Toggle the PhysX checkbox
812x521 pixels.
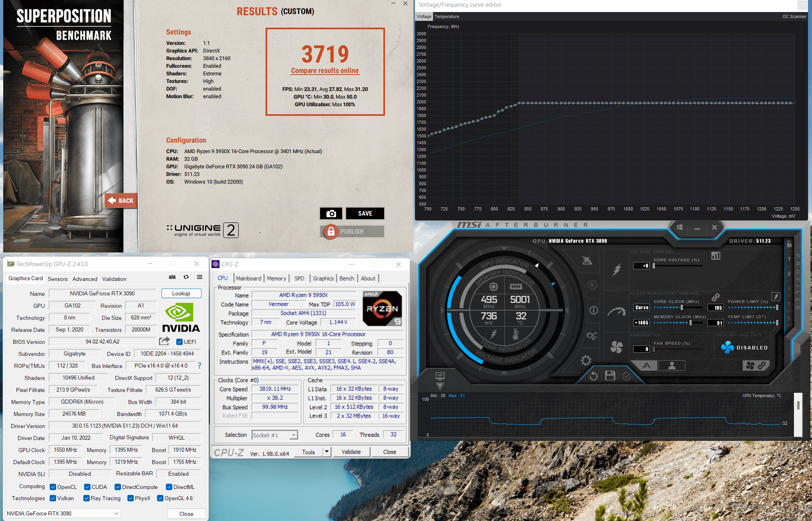131,498
